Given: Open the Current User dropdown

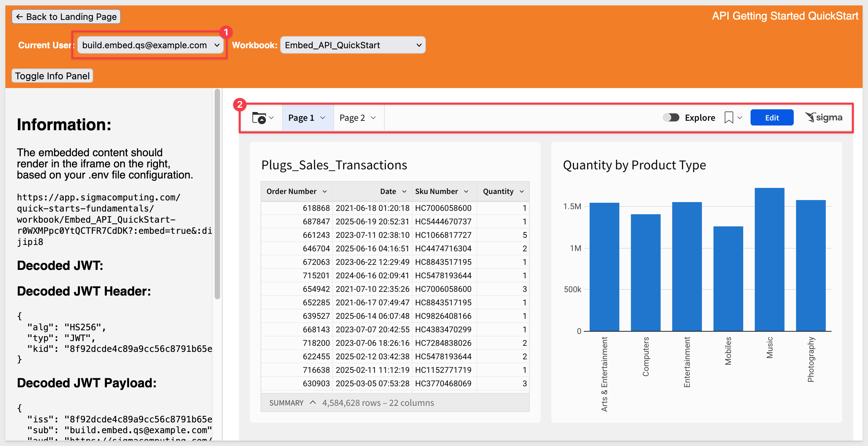Looking at the screenshot, I should coord(150,45).
